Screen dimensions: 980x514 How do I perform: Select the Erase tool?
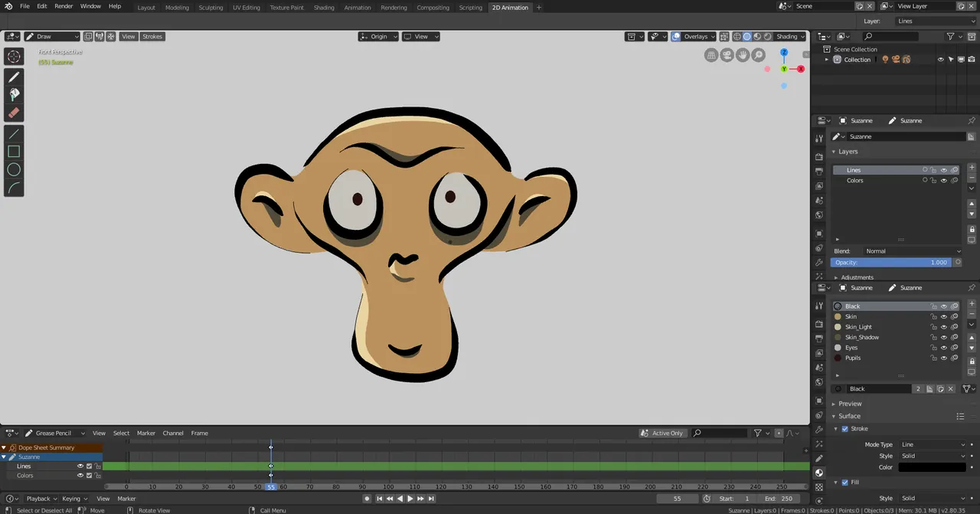tap(14, 113)
